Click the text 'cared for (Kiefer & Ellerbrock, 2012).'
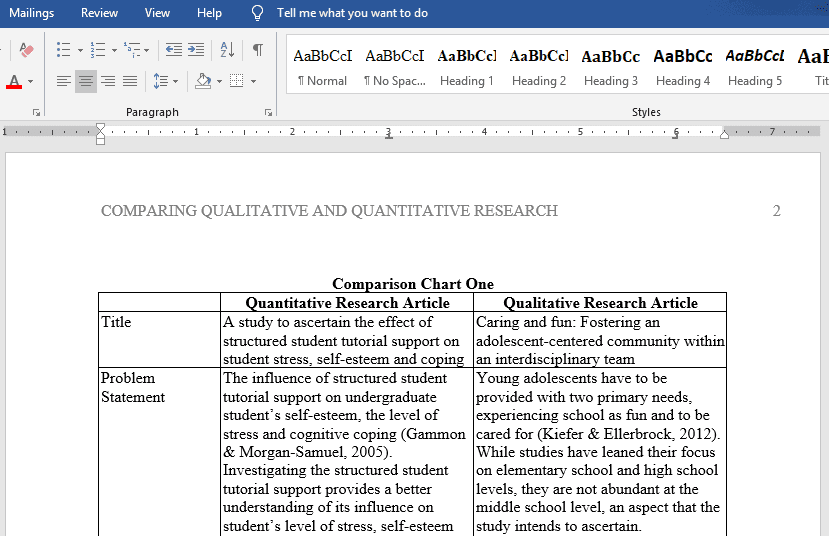 (x=598, y=434)
